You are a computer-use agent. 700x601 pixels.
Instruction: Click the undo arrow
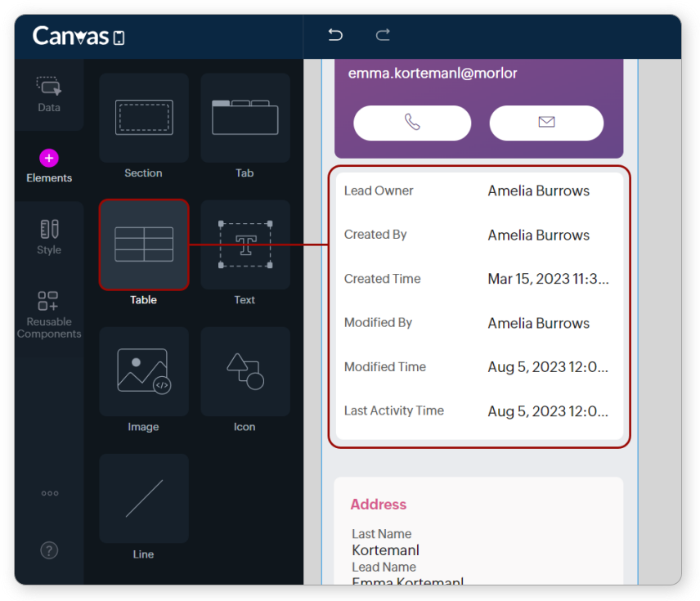[x=335, y=35]
